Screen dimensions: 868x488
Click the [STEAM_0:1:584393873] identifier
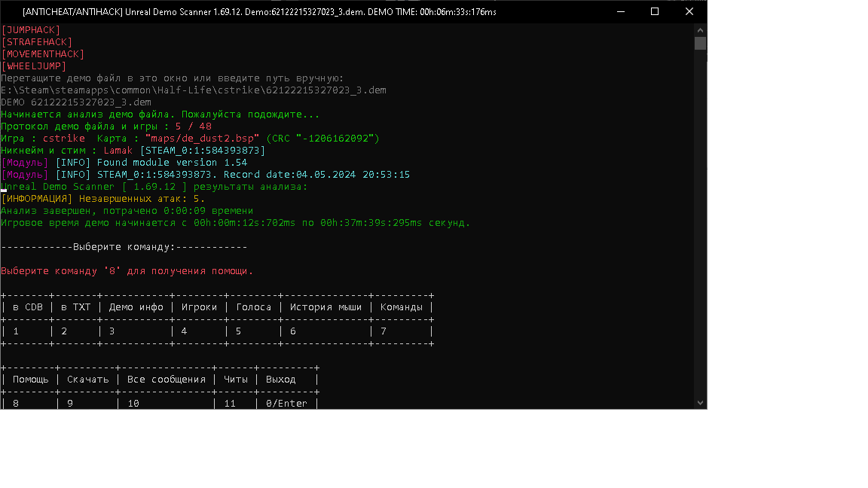[x=203, y=151]
